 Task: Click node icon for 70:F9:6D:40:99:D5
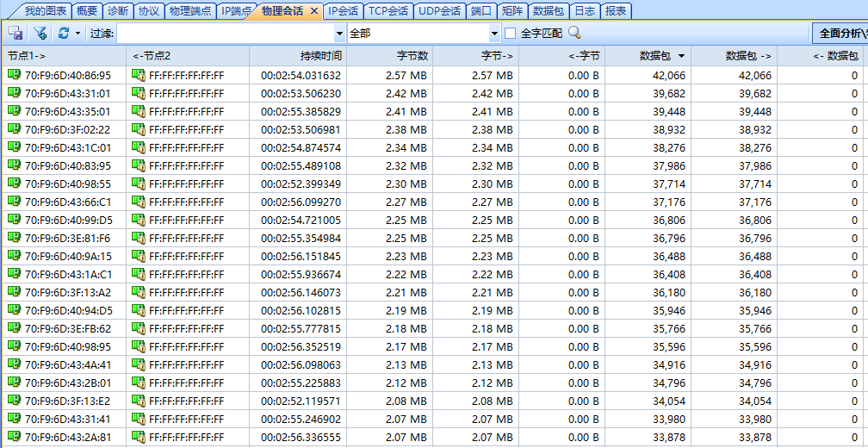[14, 220]
